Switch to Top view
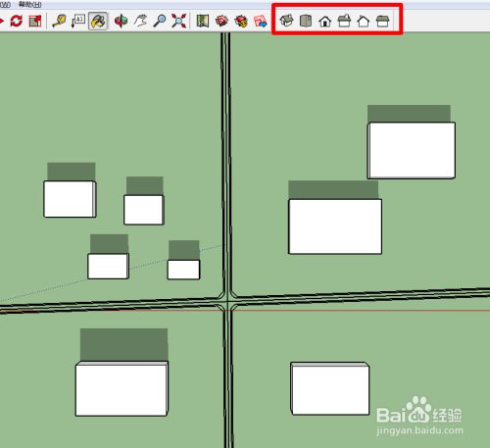 [306, 21]
